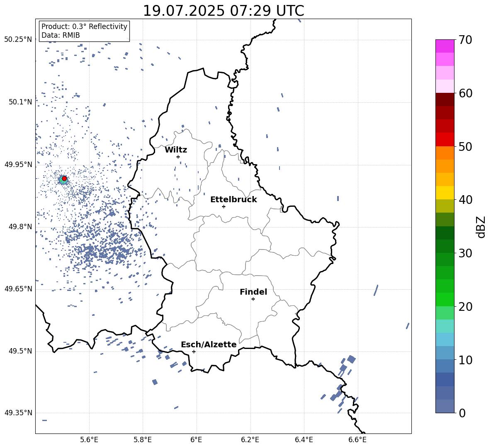
Task: Click the 40 tick on the colorbar
Action: [465, 200]
